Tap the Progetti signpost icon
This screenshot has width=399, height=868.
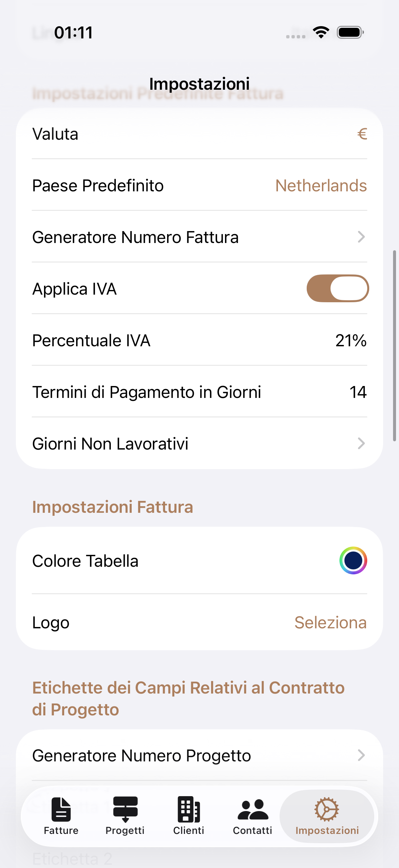125,809
